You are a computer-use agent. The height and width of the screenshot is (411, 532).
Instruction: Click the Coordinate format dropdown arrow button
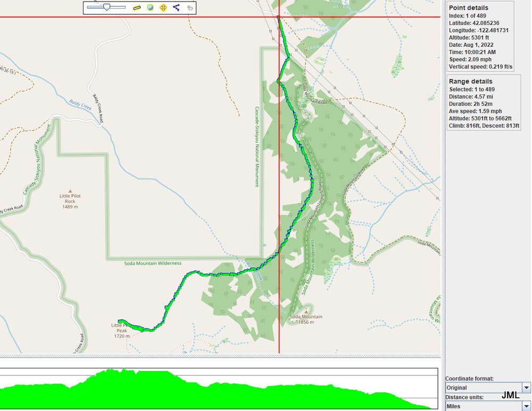(526, 388)
